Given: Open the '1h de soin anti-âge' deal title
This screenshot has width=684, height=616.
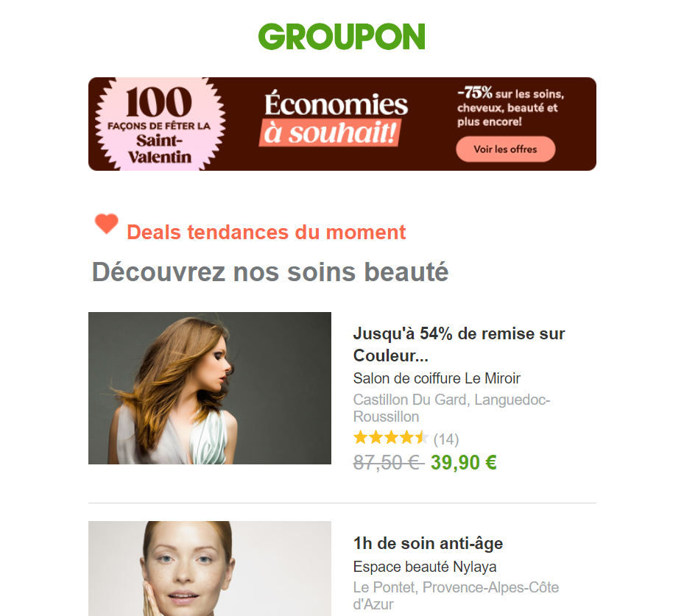Looking at the screenshot, I should click(x=428, y=544).
